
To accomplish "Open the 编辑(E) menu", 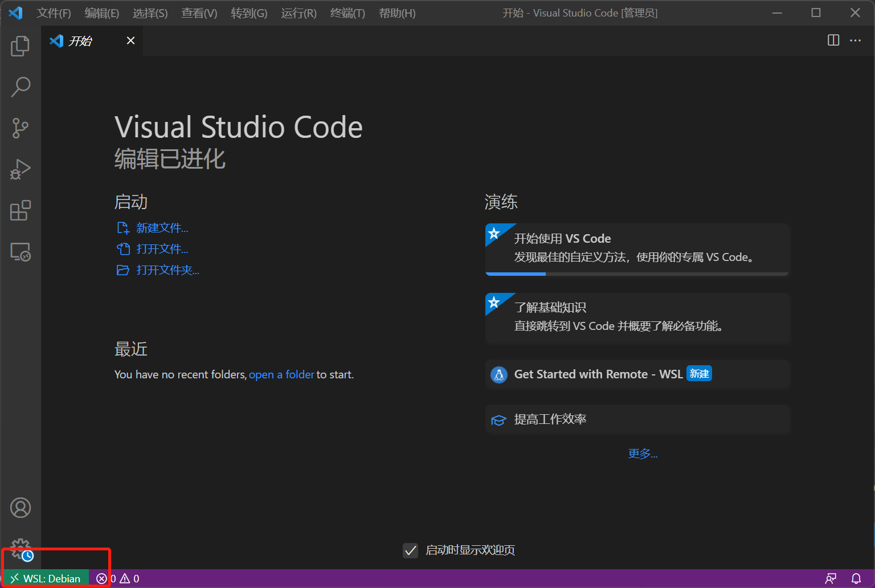I will point(102,13).
